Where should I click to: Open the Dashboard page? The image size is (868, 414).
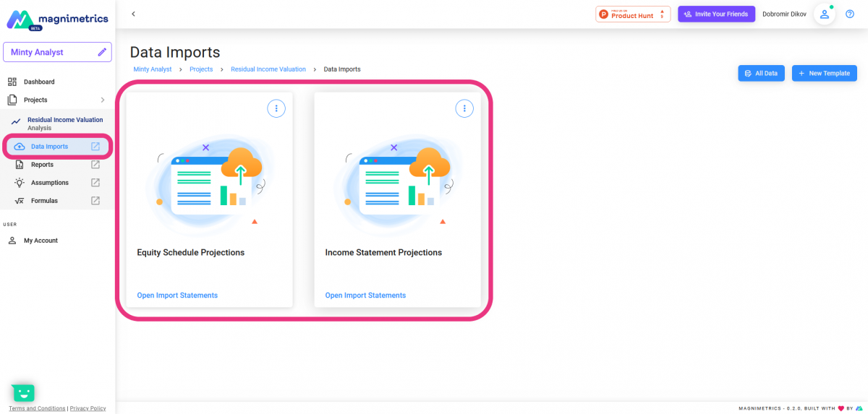[39, 82]
